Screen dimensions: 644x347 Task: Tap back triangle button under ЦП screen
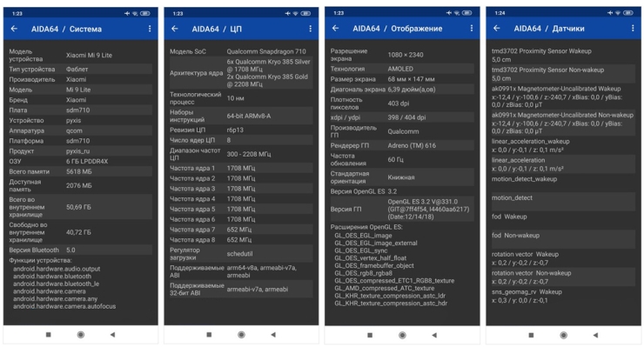coord(273,335)
